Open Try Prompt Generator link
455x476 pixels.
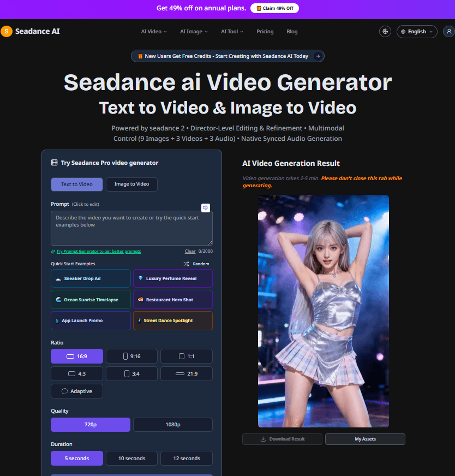pyautogui.click(x=99, y=251)
